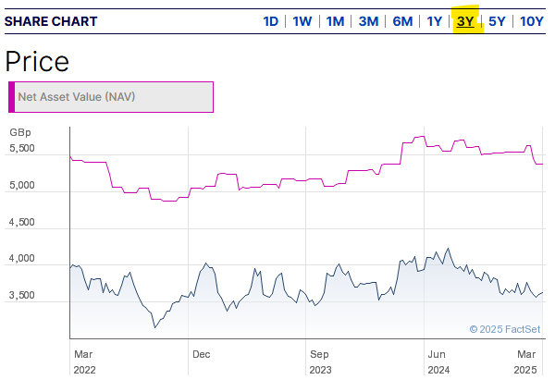555x392 pixels.
Task: Select the 1Y chart period
Action: click(434, 21)
